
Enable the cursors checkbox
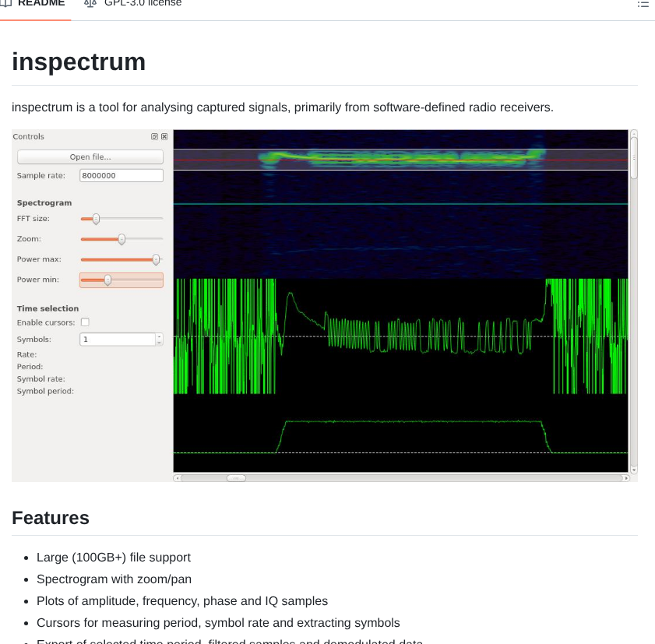(84, 322)
